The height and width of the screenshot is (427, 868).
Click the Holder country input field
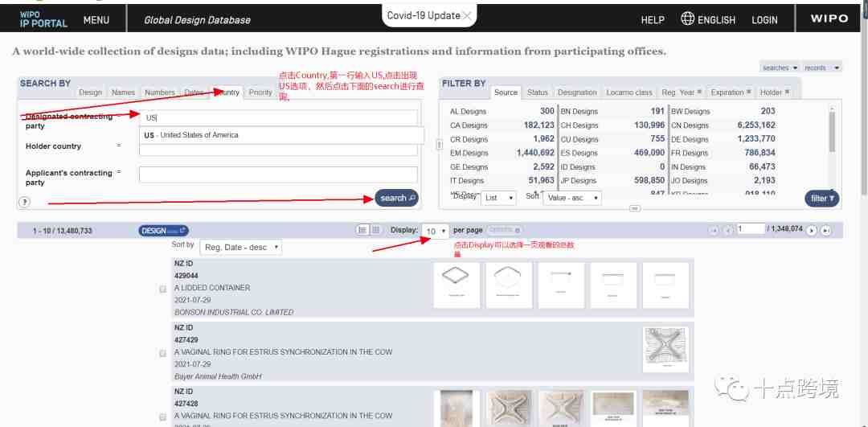pyautogui.click(x=278, y=147)
